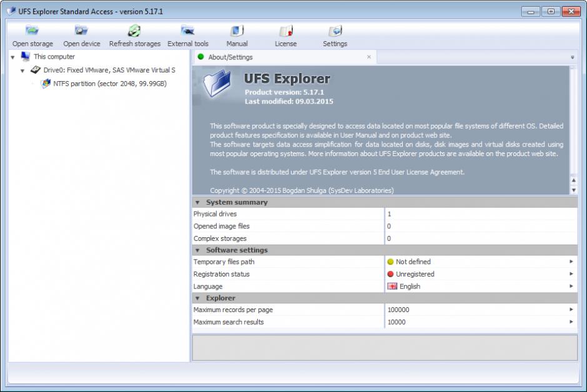Click the Physical drives row label
This screenshot has height=392, width=587.
[x=215, y=214]
